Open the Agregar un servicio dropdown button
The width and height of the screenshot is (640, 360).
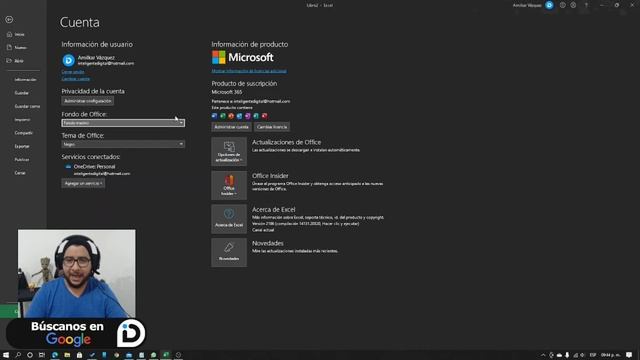[83, 183]
